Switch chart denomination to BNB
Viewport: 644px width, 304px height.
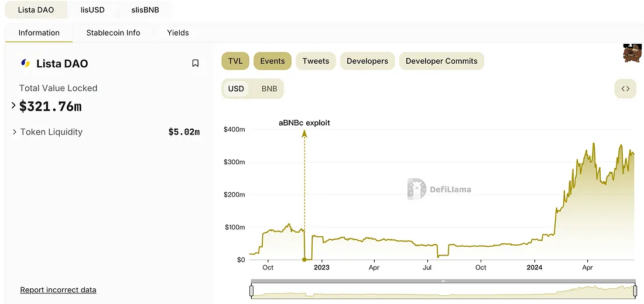click(x=269, y=89)
